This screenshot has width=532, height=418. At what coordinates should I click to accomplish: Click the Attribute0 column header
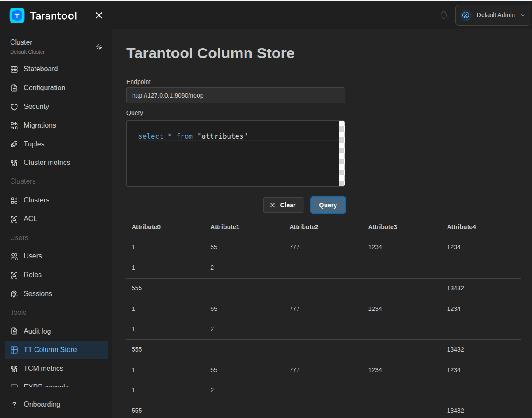coord(146,227)
